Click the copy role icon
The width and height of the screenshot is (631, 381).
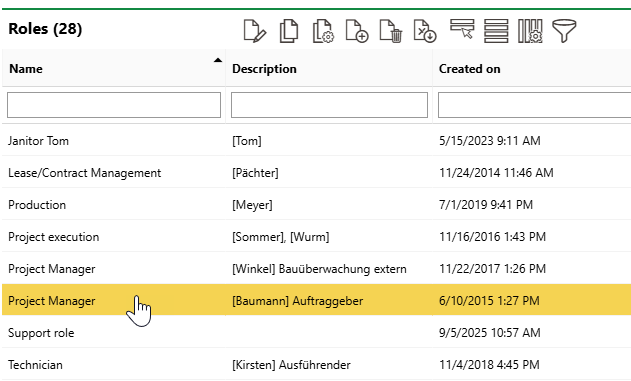tap(289, 31)
